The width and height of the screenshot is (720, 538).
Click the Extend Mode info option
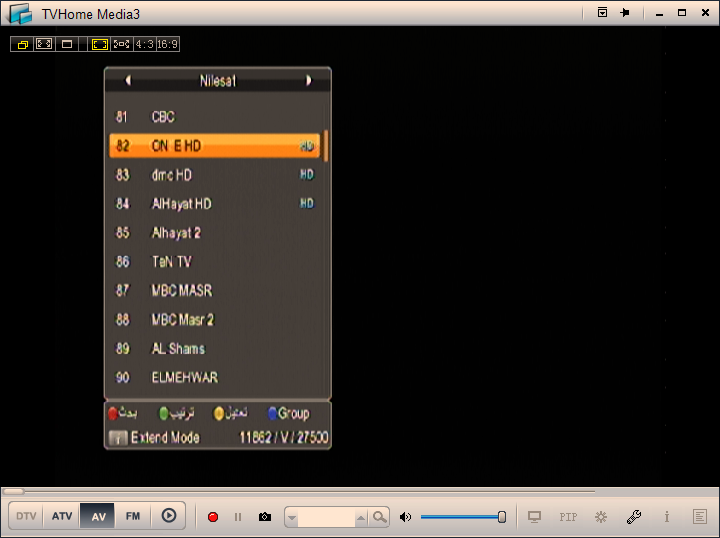[154, 437]
